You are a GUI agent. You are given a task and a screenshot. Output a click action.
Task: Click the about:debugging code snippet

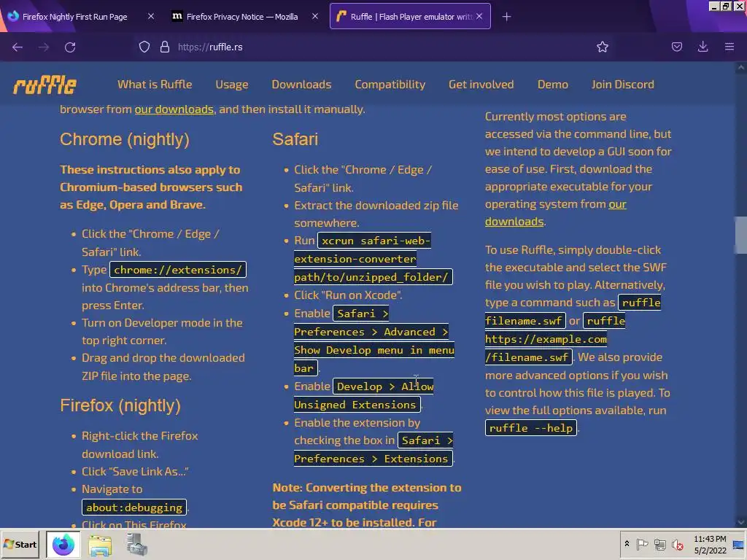pyautogui.click(x=134, y=507)
